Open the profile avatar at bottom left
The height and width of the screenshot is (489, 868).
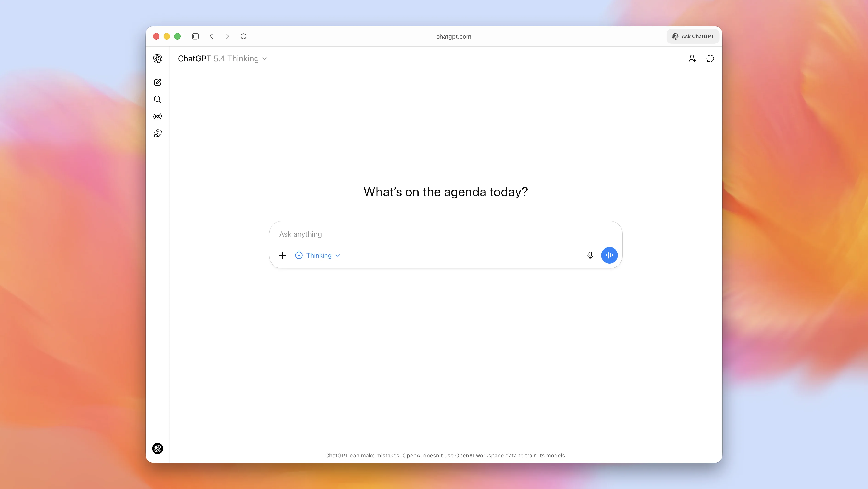(157, 448)
